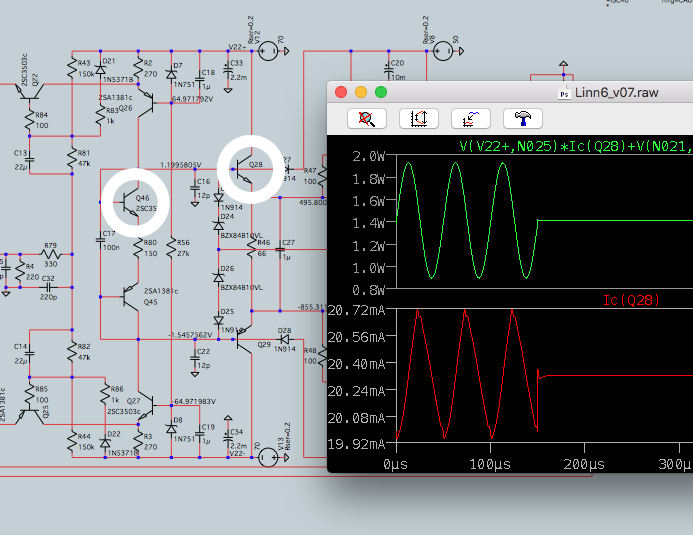Select diode D22 1N5371B
The width and height of the screenshot is (693, 535).
[x=105, y=443]
